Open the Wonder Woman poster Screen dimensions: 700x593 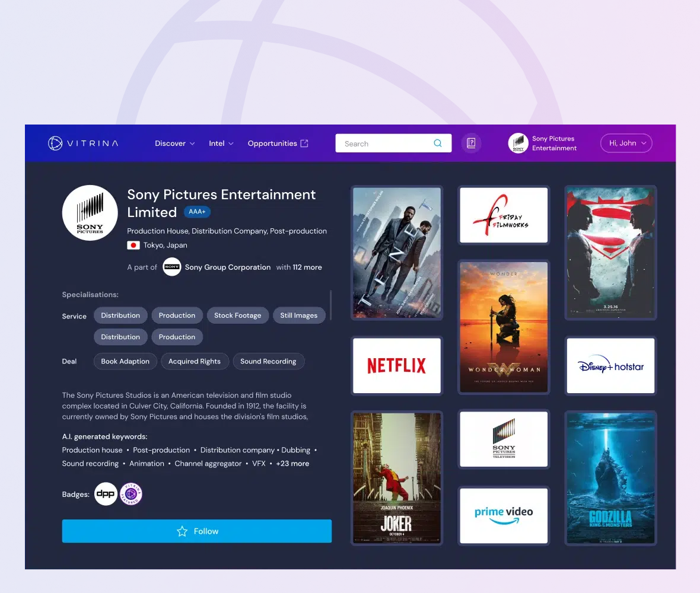point(504,327)
